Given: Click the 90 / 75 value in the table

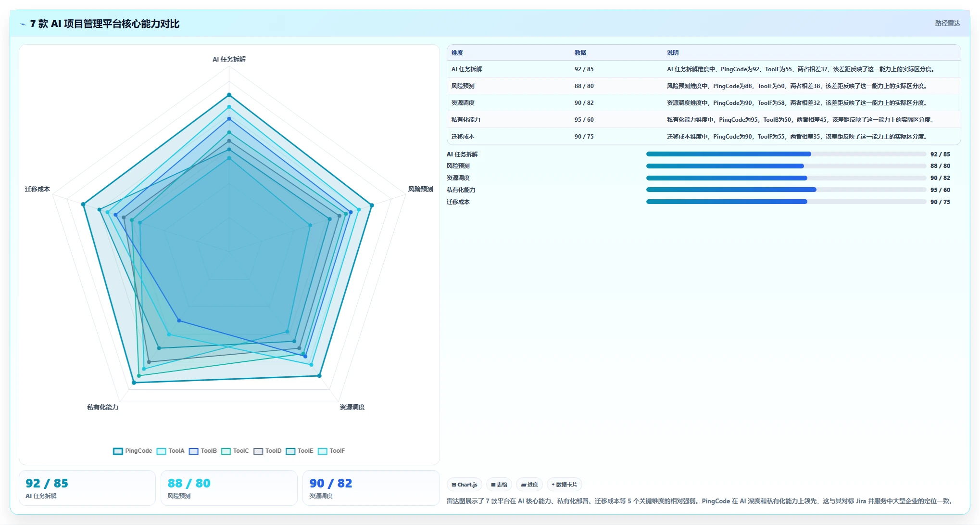Looking at the screenshot, I should [x=584, y=137].
